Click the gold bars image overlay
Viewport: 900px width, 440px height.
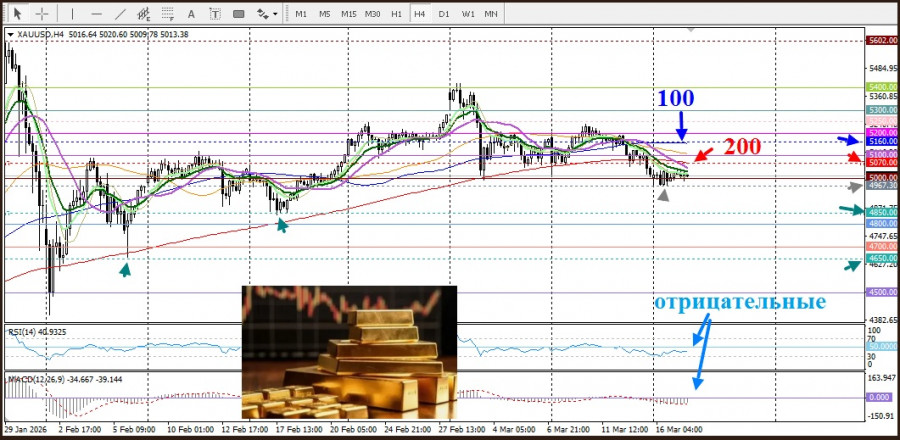coord(349,351)
